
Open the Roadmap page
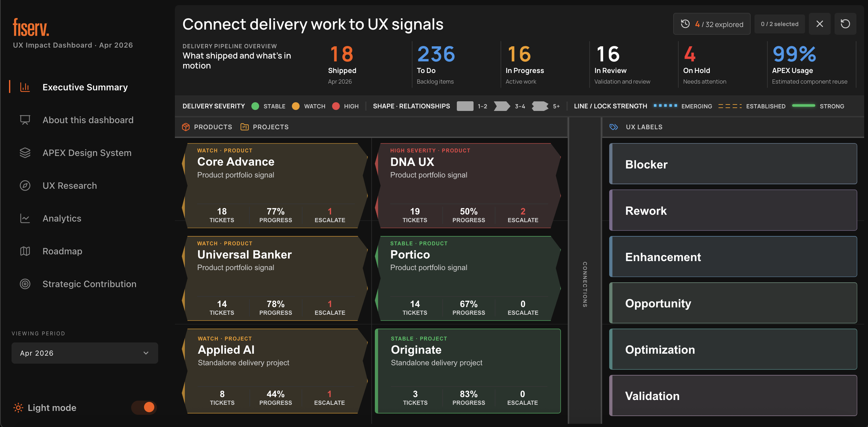pos(62,251)
